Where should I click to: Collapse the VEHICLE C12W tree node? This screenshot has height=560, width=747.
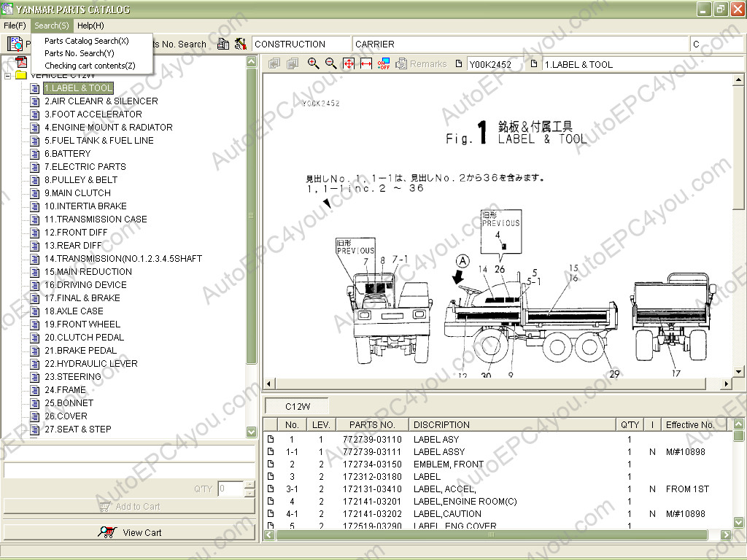pyautogui.click(x=8, y=75)
